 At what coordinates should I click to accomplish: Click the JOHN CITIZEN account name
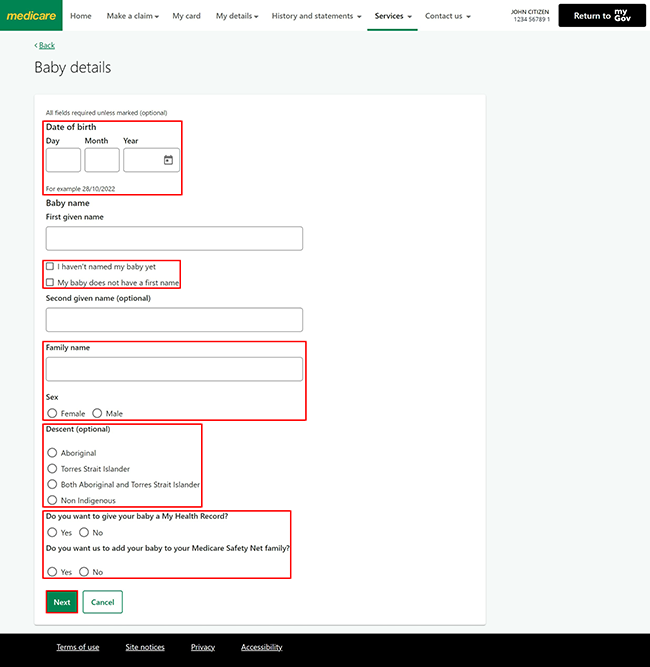[530, 12]
